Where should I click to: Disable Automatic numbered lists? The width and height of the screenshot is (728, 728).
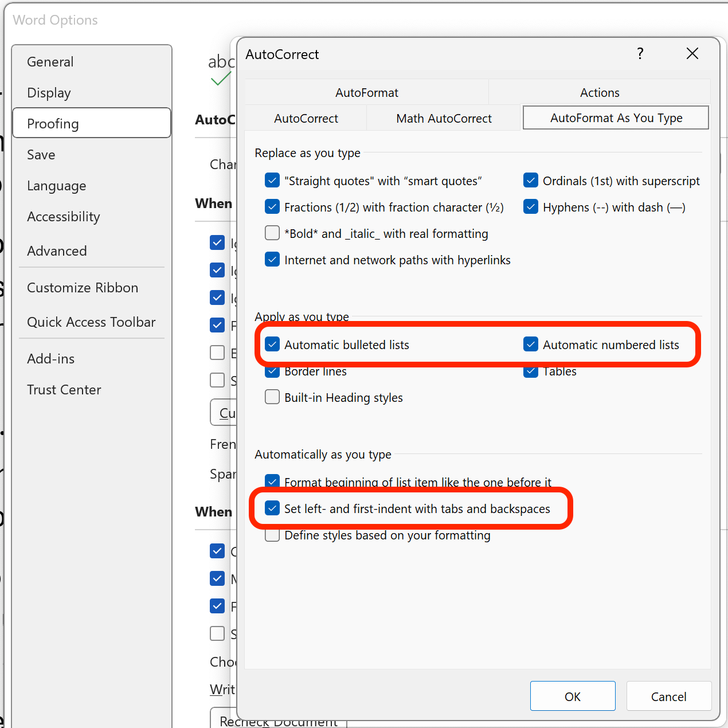click(x=531, y=344)
